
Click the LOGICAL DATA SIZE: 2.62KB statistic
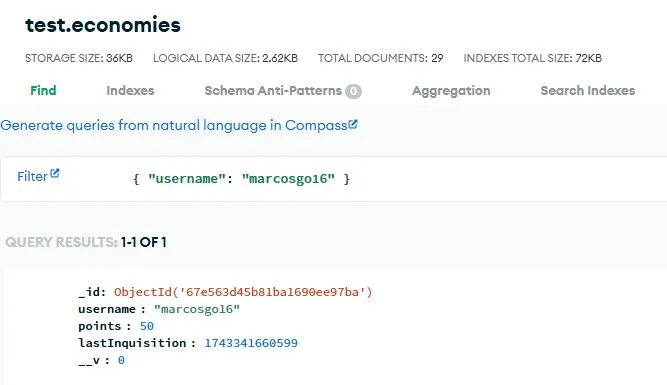pos(225,58)
